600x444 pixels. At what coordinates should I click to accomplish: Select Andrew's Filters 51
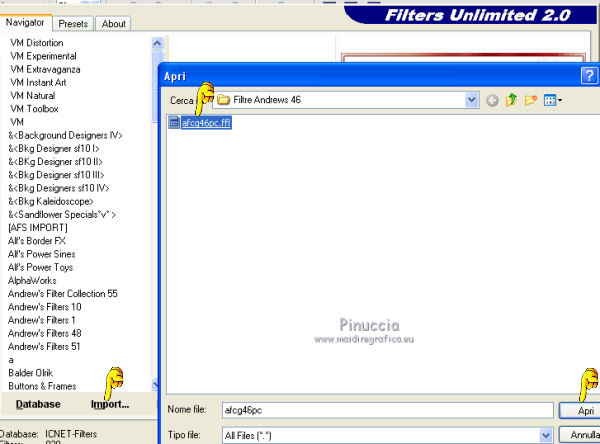click(44, 346)
